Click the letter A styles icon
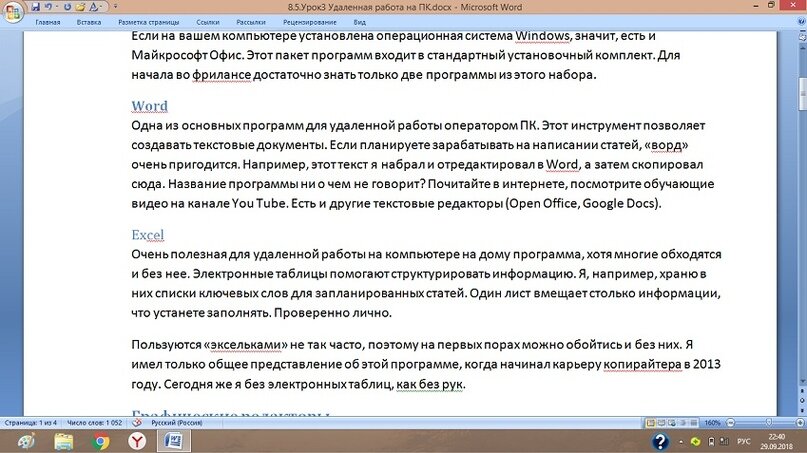The height and width of the screenshot is (453, 807). point(94,7)
